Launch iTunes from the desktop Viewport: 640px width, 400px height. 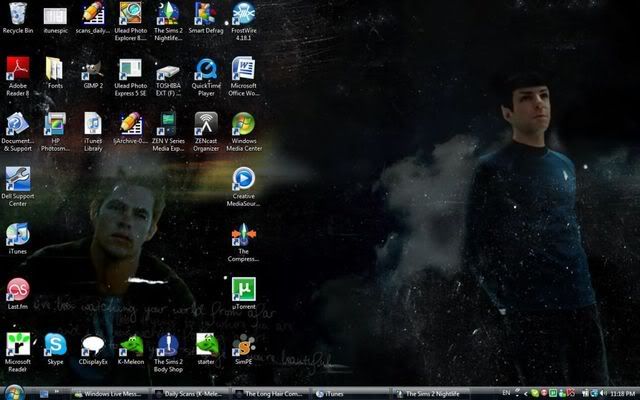click(x=18, y=239)
